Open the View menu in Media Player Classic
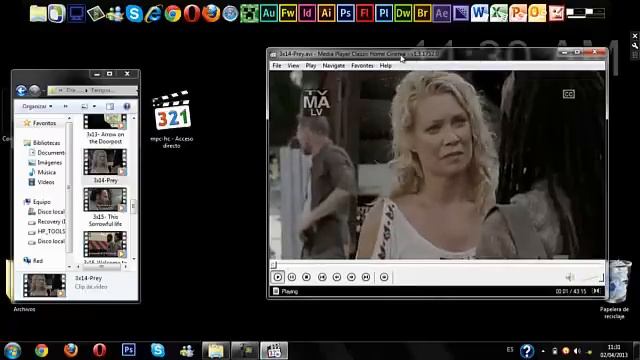Viewport: 640px width, 360px height. point(293,65)
